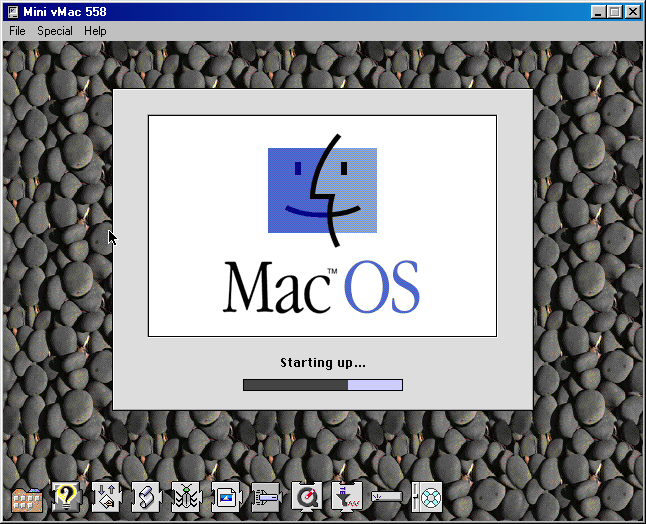This screenshot has height=524, width=646.
Task: Click the bug debugger extension icon
Action: (186, 497)
